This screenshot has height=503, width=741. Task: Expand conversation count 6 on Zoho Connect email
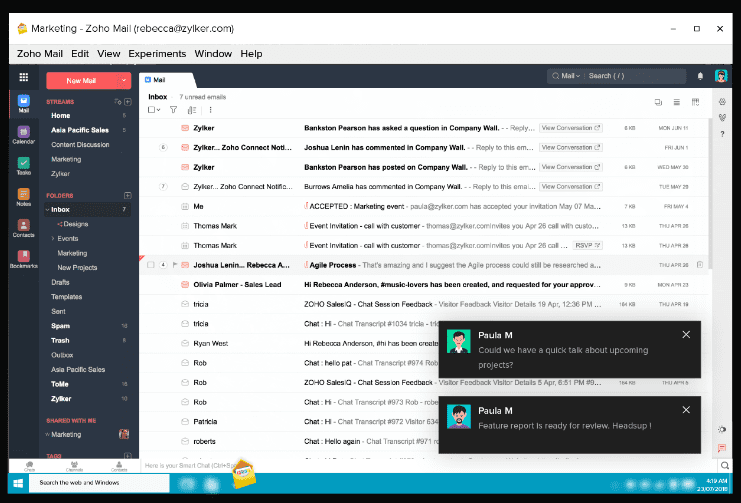[x=163, y=147]
